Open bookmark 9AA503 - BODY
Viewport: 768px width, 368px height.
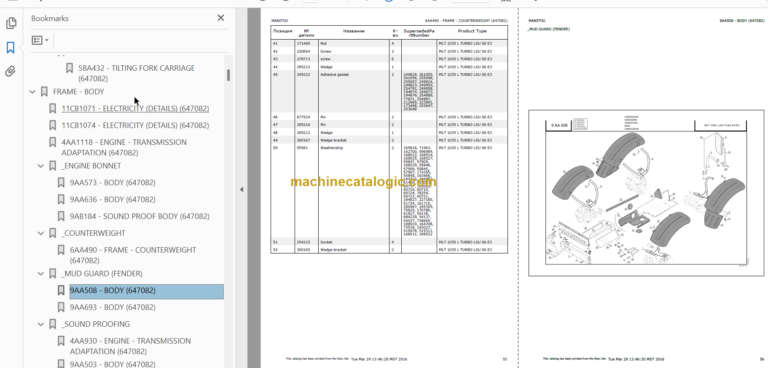click(x=112, y=364)
